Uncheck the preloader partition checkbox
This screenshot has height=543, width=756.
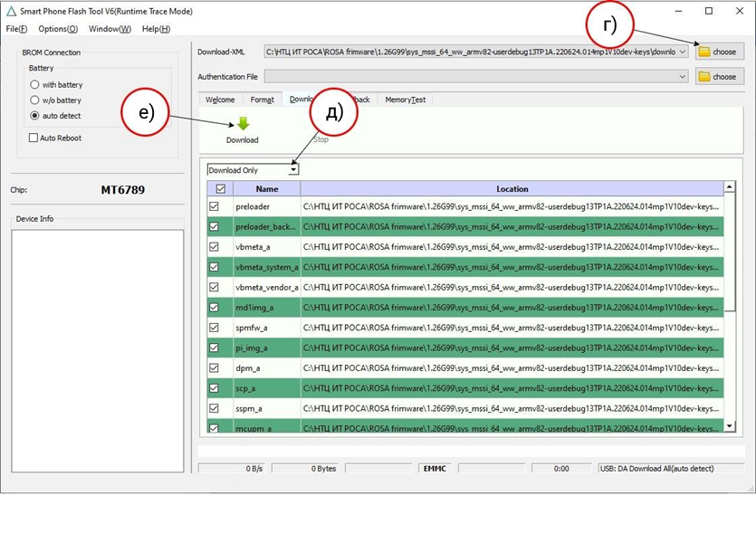pyautogui.click(x=215, y=207)
